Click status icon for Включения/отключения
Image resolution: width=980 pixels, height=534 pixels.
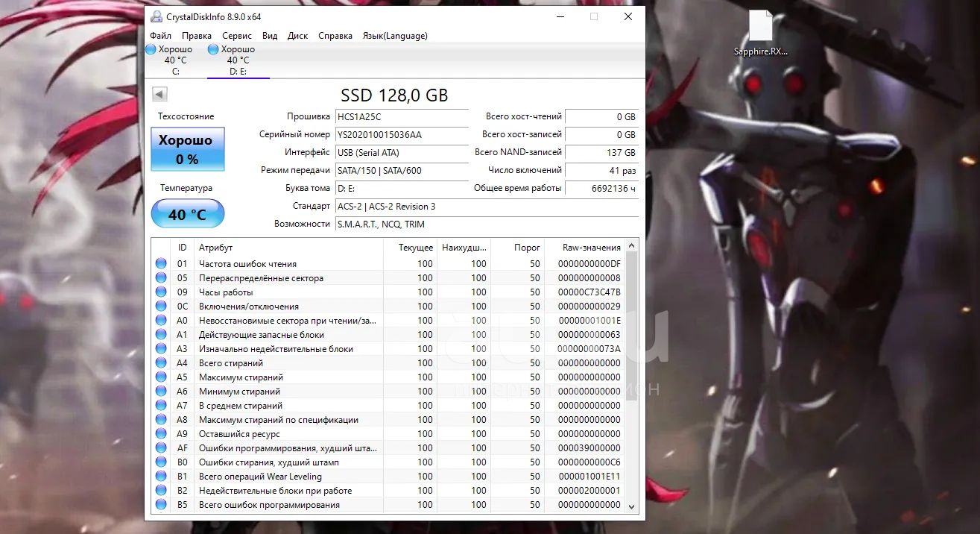click(161, 306)
